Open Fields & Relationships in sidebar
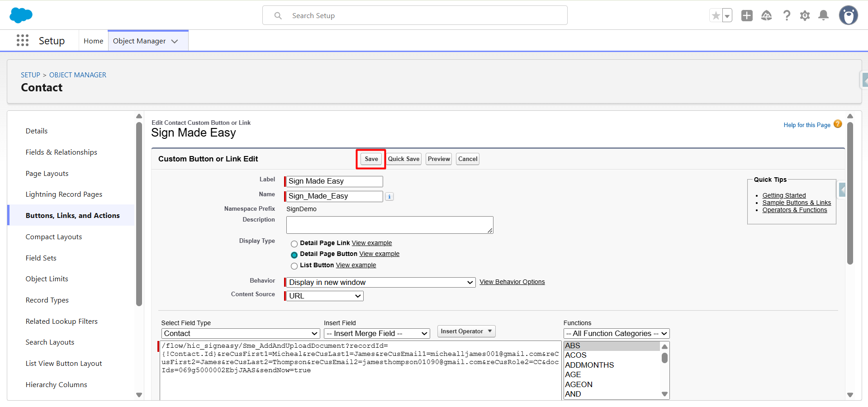 [62, 152]
